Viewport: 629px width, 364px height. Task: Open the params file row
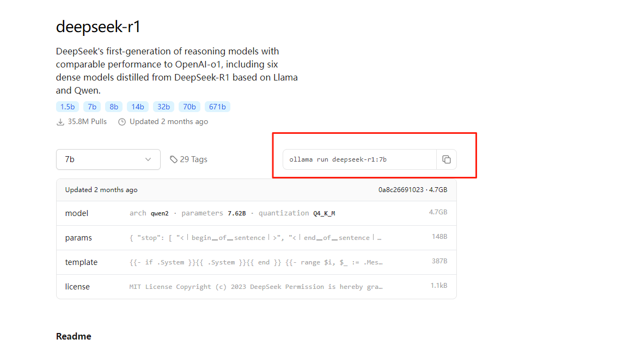click(x=257, y=238)
